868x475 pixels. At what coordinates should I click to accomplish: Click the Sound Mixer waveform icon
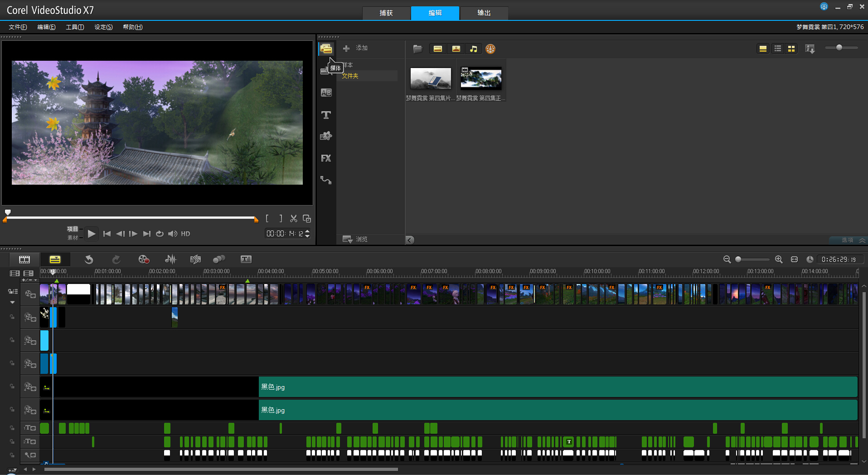coord(170,259)
